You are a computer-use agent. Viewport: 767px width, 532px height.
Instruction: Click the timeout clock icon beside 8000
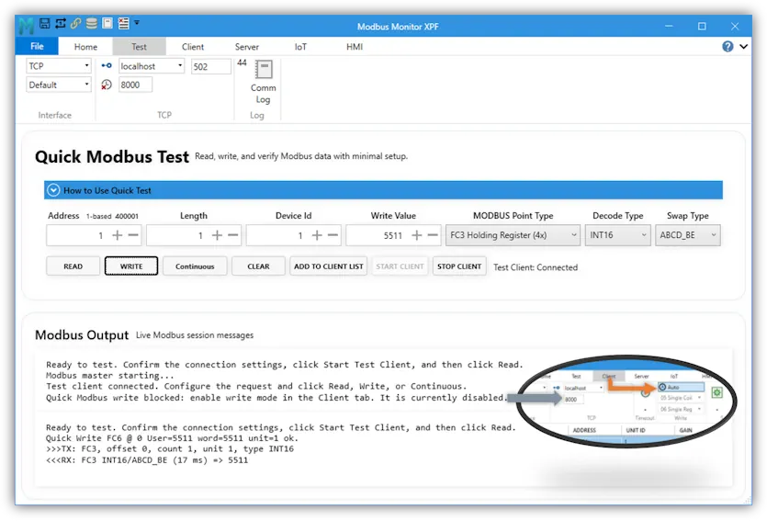(x=107, y=85)
